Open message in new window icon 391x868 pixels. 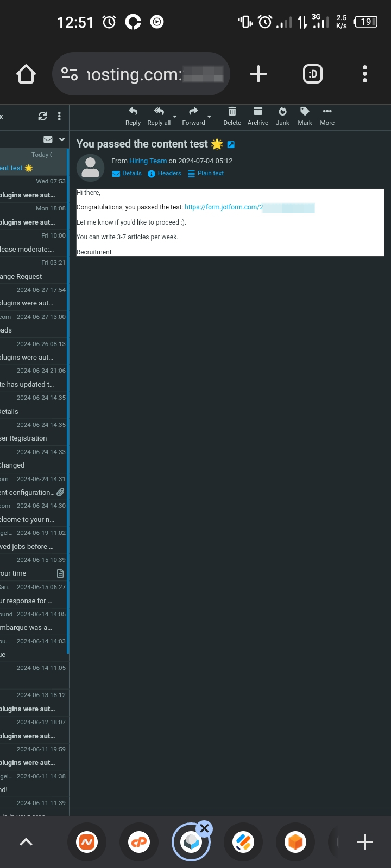231,144
